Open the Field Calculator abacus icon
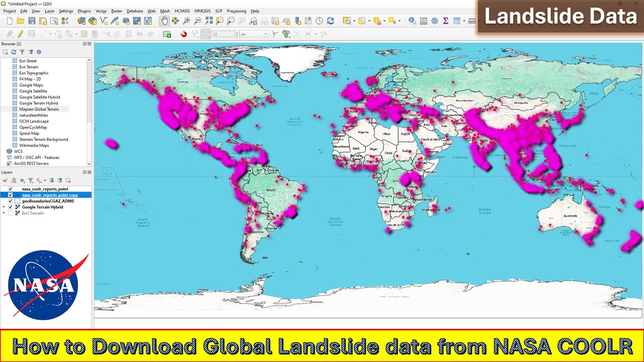The image size is (644, 362). (x=423, y=21)
